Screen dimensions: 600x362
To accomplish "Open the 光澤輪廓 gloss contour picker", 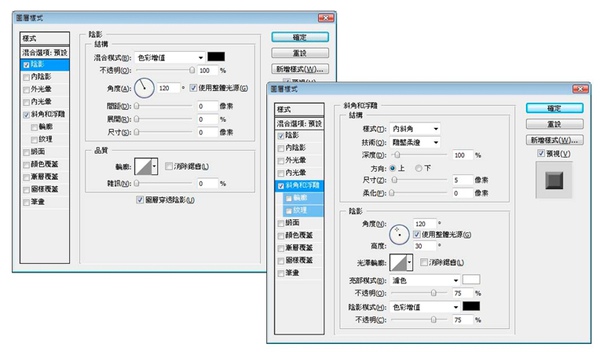I will click(401, 263).
